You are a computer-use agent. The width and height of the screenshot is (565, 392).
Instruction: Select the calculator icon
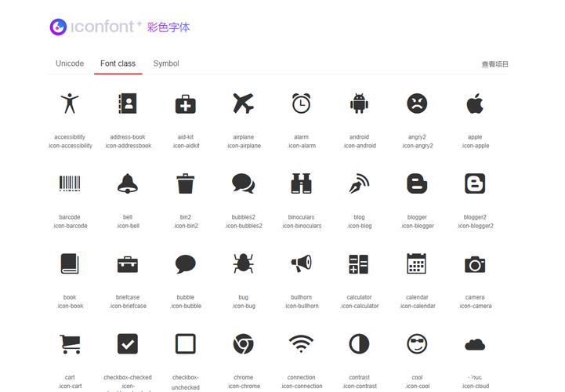[x=359, y=264]
